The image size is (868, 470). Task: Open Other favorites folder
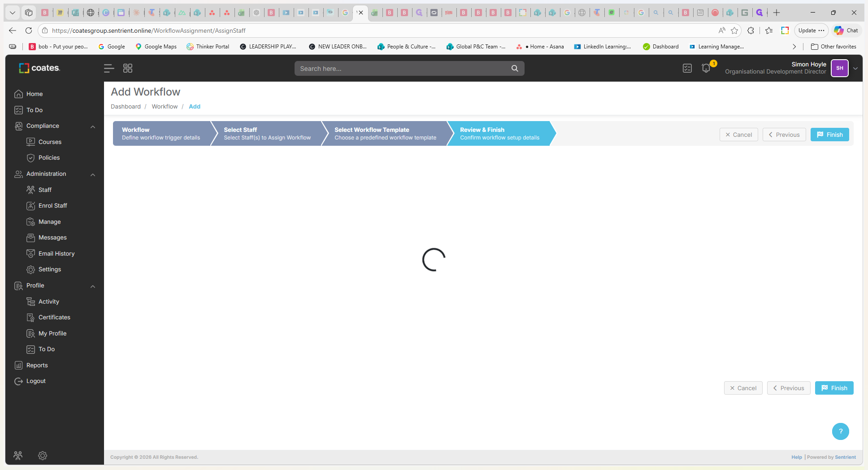[x=833, y=47]
